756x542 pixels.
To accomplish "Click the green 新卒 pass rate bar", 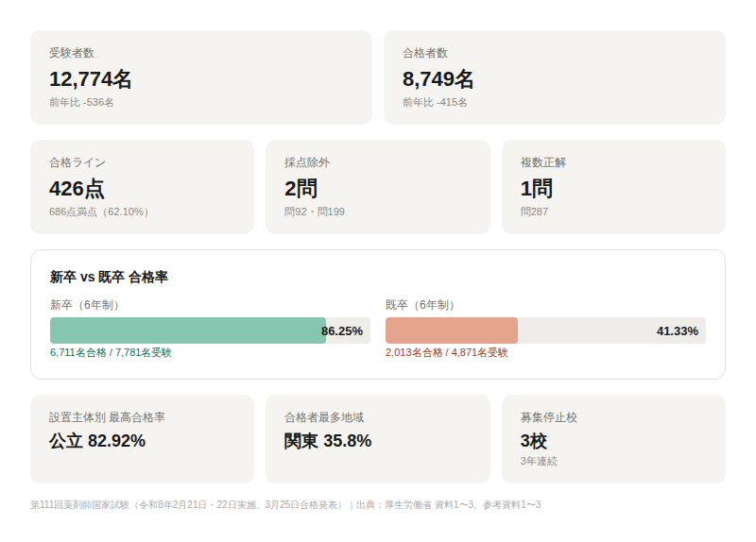I will click(187, 330).
